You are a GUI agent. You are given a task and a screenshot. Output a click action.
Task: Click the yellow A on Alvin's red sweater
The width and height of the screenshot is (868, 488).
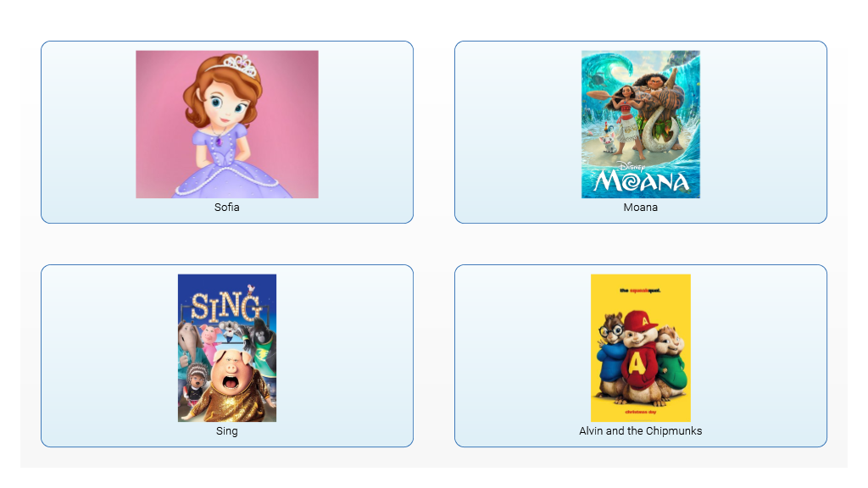click(x=637, y=364)
